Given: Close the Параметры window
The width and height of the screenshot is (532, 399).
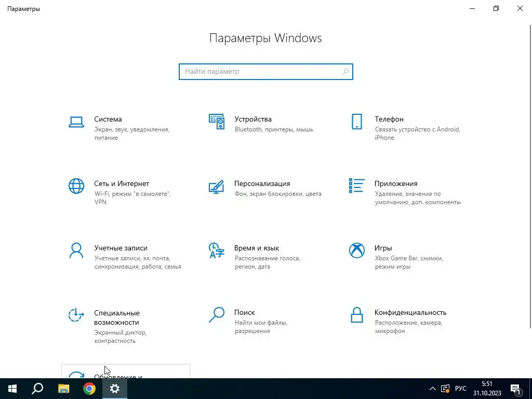Looking at the screenshot, I should coord(520,8).
